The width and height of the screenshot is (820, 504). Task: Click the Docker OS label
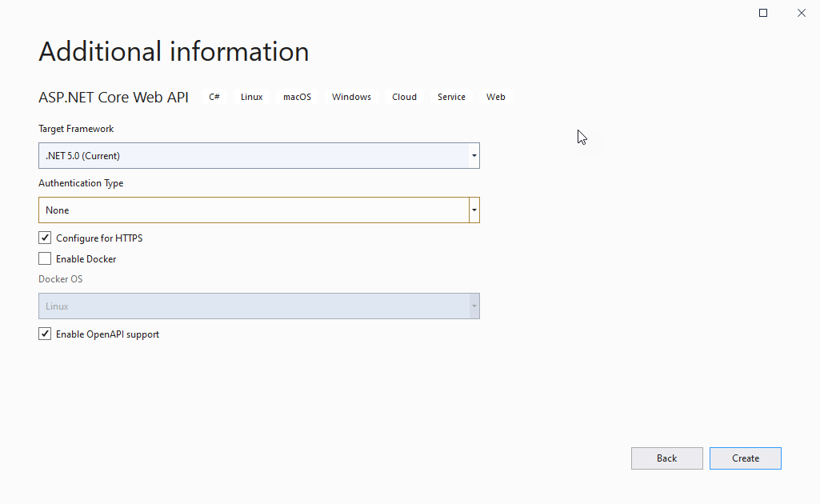(x=61, y=279)
